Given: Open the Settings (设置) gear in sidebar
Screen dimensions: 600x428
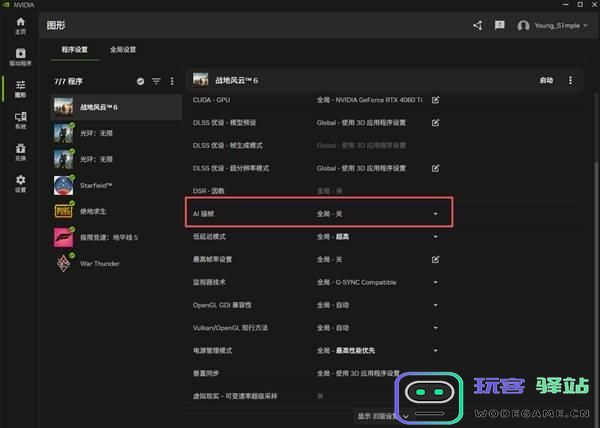Looking at the screenshot, I should pyautogui.click(x=20, y=184).
